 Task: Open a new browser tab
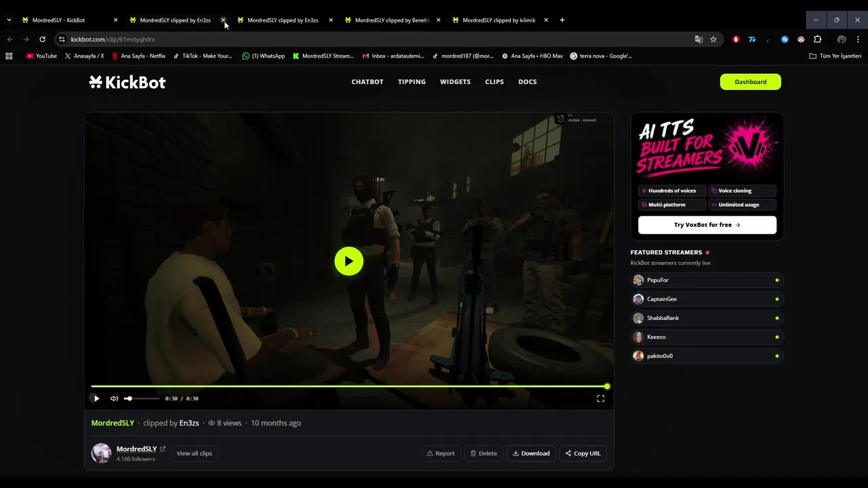tap(562, 20)
